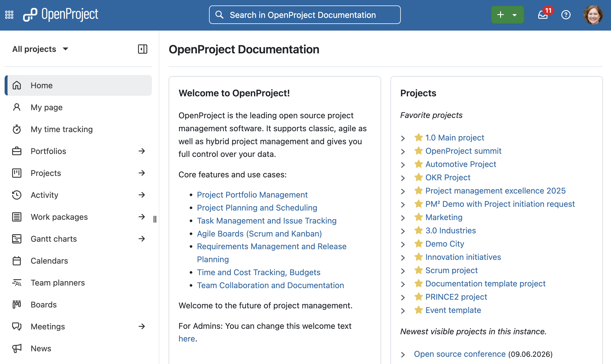This screenshot has height=364, width=611.
Task: Toggle favorite star of OKR Project
Action: [x=418, y=177]
